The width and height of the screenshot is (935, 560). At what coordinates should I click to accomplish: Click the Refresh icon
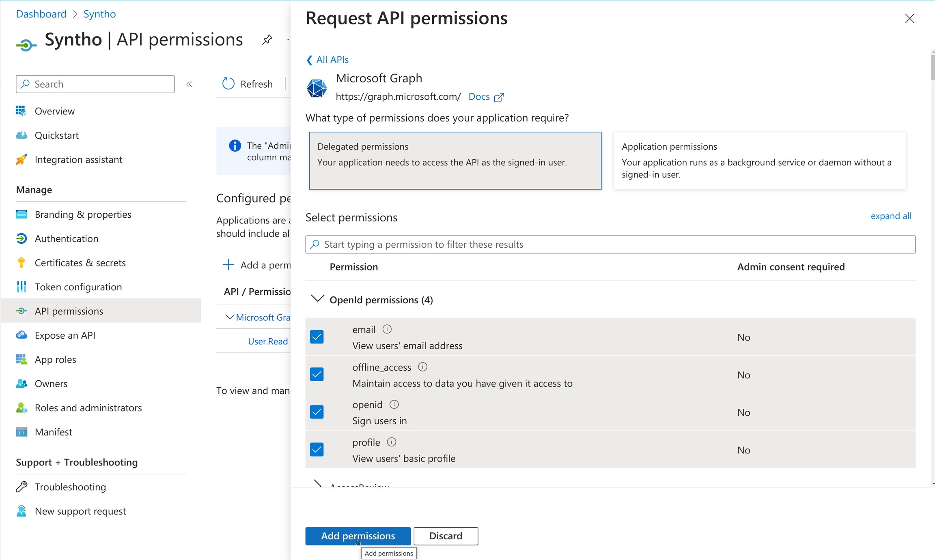coord(228,84)
